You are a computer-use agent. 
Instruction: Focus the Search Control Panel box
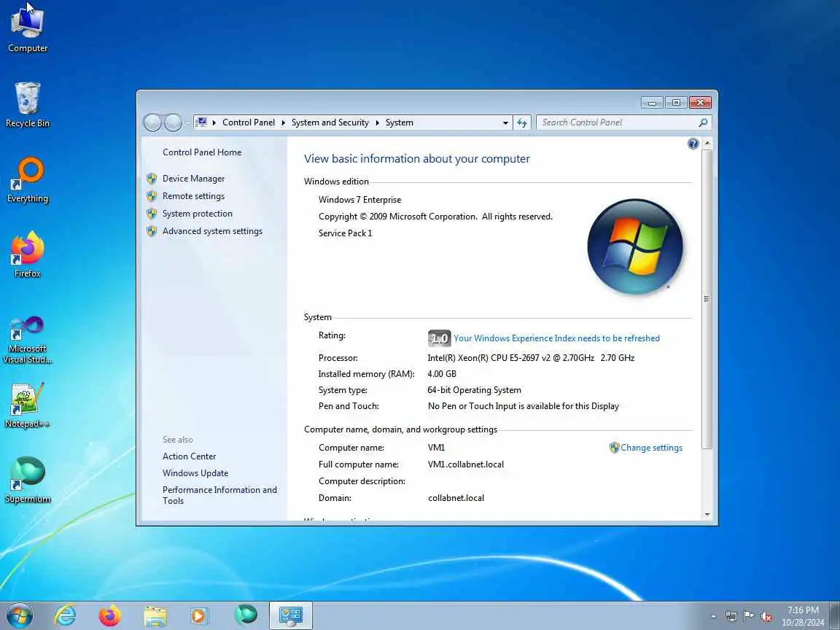point(616,122)
